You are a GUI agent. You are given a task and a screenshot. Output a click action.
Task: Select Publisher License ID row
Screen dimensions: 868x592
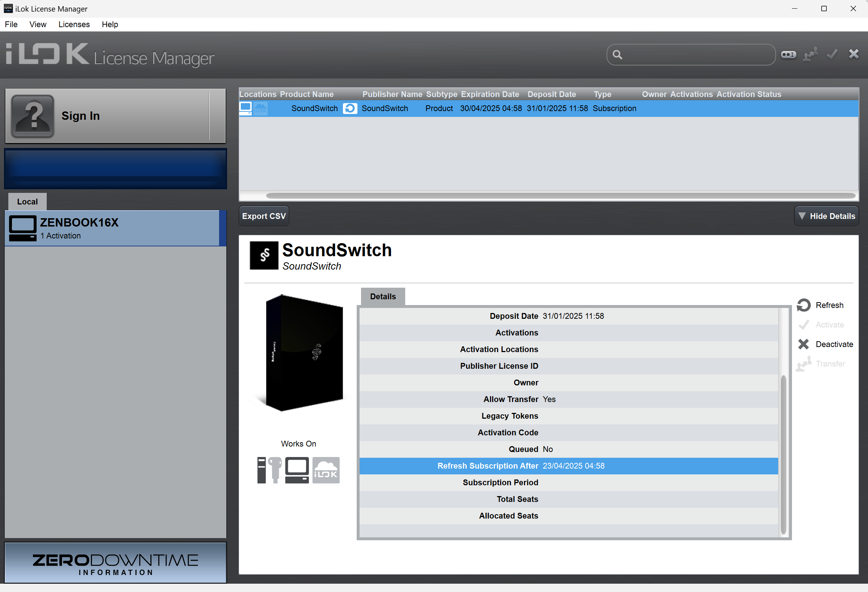pyautogui.click(x=569, y=366)
